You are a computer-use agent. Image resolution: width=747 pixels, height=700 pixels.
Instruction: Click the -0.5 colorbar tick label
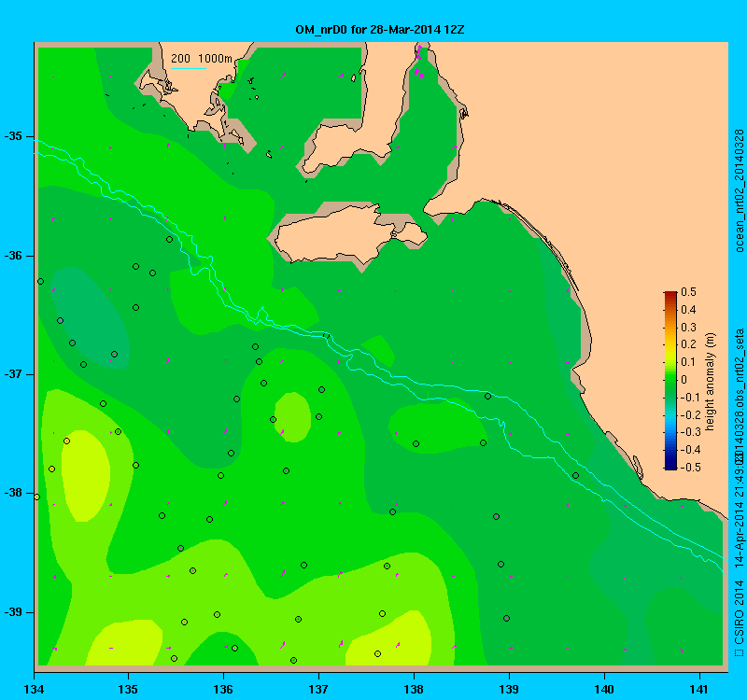[690, 468]
